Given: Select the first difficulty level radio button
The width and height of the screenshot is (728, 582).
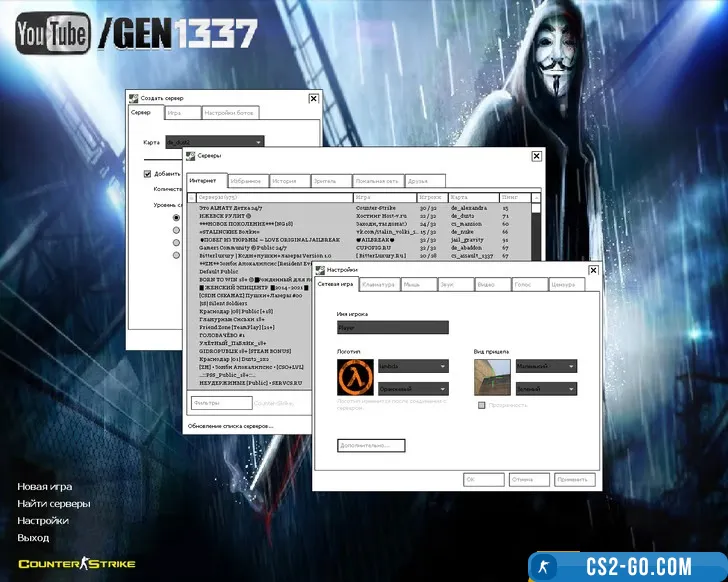Looking at the screenshot, I should pyautogui.click(x=177, y=217).
